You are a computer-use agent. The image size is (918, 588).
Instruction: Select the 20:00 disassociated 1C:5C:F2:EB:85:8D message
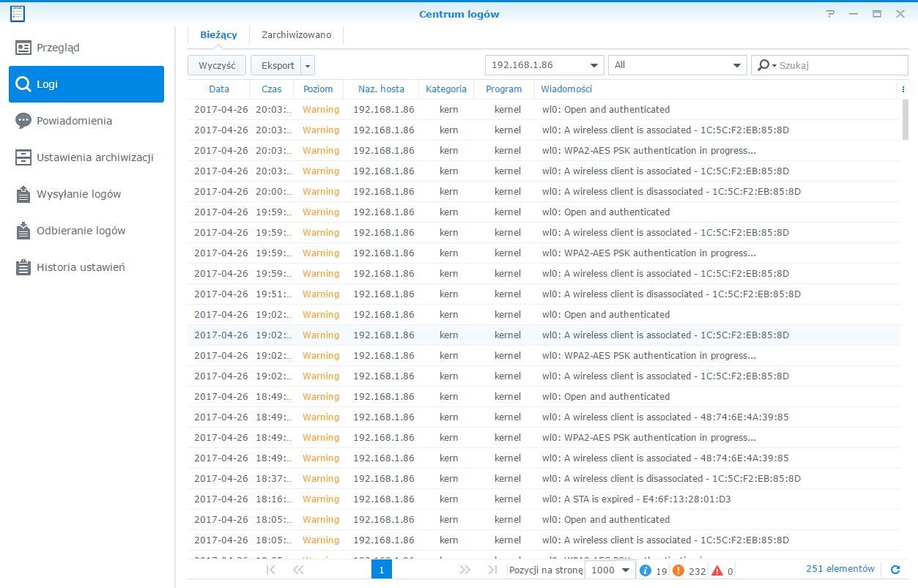coord(671,192)
